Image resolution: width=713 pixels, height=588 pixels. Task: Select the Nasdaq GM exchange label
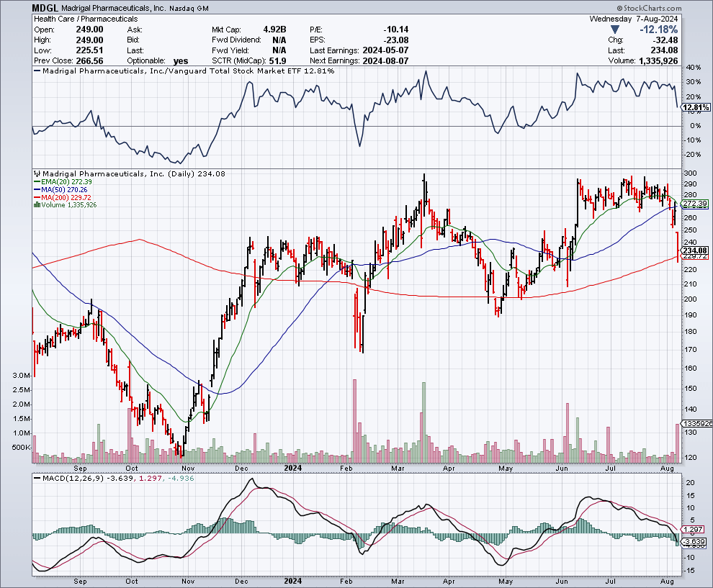[x=192, y=8]
